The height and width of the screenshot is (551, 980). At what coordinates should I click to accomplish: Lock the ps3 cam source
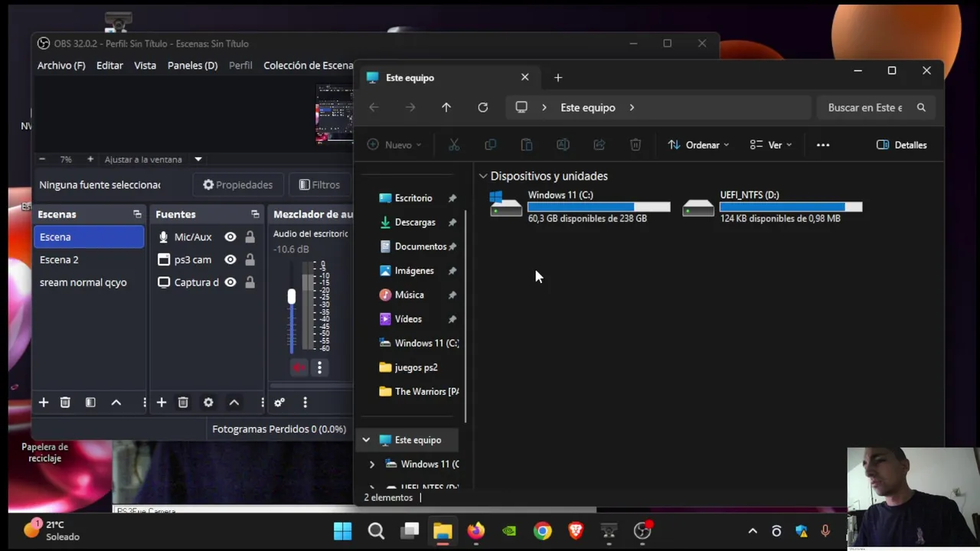(x=250, y=259)
